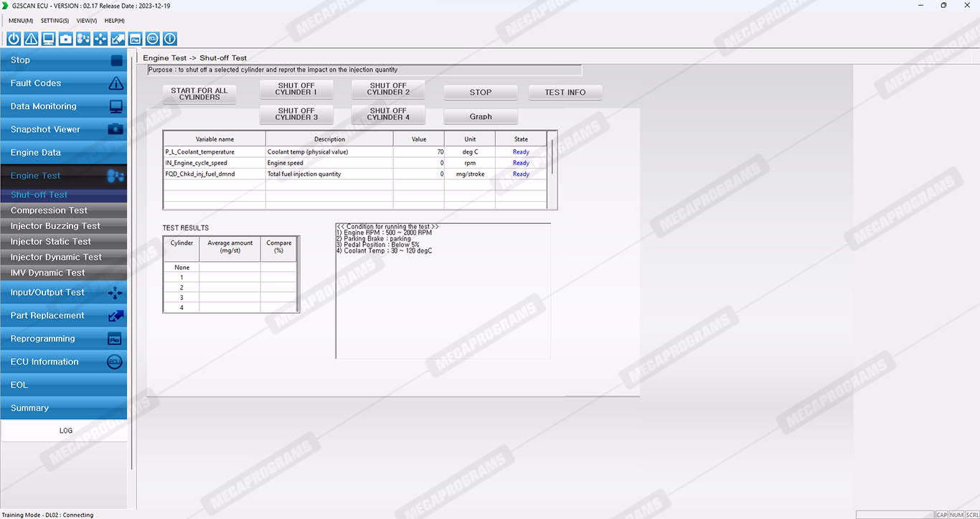Collapse the Engine Test sidebar section

pos(64,176)
